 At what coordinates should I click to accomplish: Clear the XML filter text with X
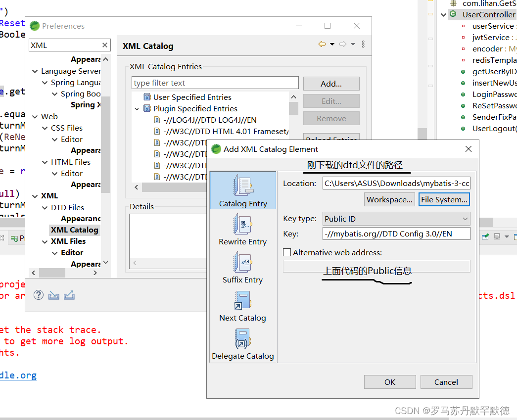click(x=104, y=45)
